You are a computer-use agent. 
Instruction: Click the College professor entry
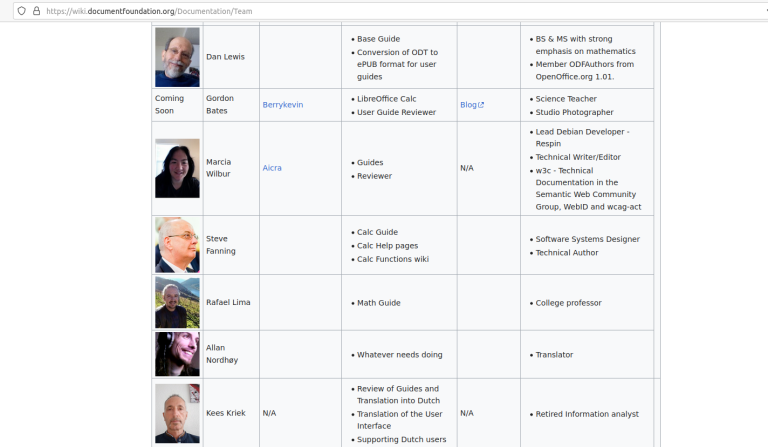coord(568,303)
